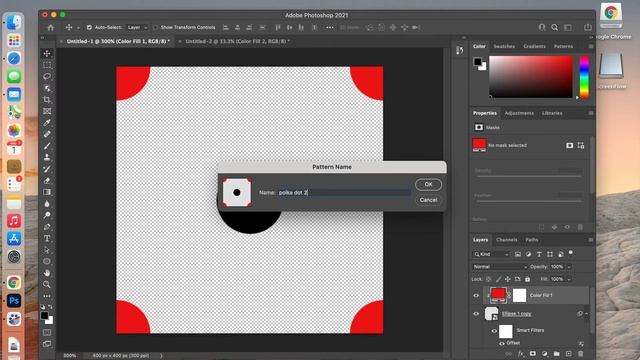Toggle Show Transform Controls checkbox

point(155,27)
